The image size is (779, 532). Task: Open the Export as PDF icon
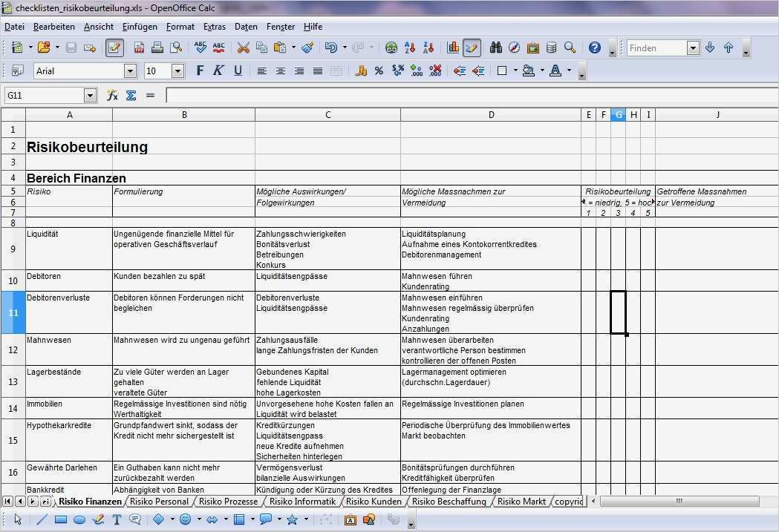139,47
